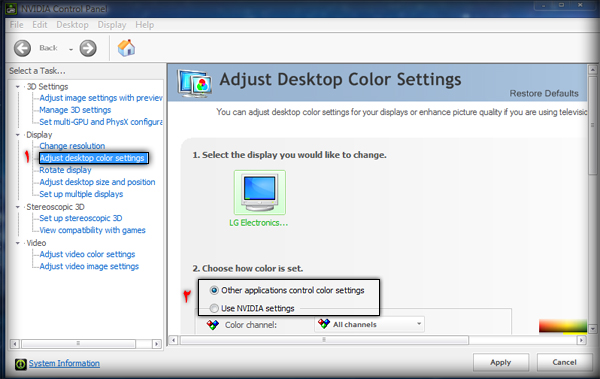This screenshot has height=379, width=600.
Task: Click the Forward arrow icon
Action: click(x=88, y=48)
